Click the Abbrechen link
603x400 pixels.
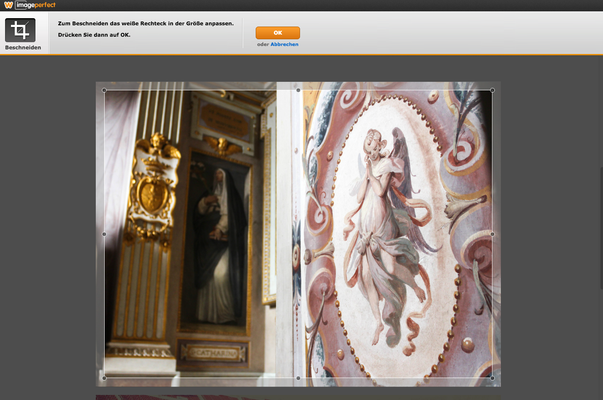coord(284,44)
